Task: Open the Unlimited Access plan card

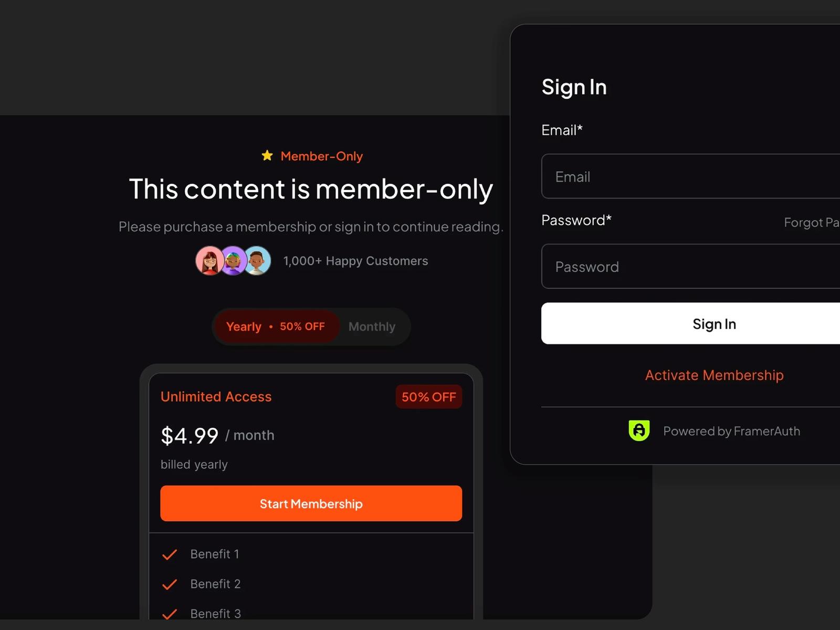Action: pos(311,472)
